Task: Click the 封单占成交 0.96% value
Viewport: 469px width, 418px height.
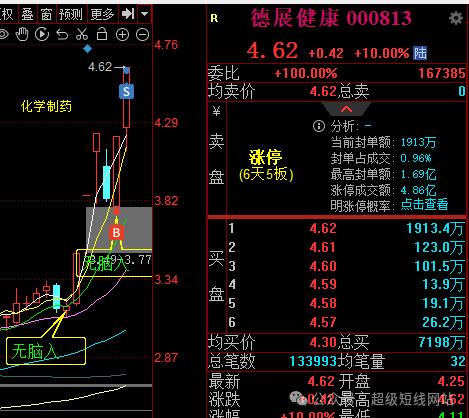Action: [x=416, y=158]
